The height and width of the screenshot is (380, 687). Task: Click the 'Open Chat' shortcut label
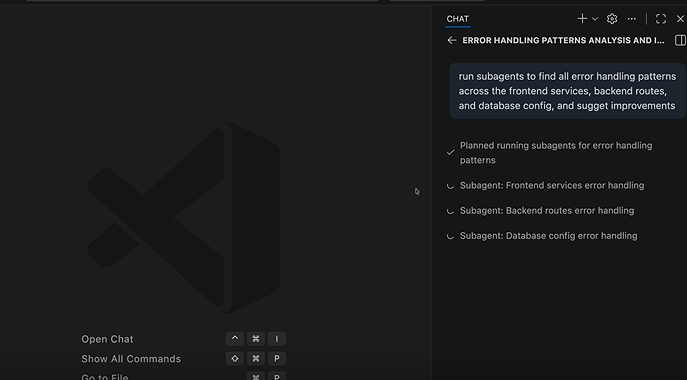(x=107, y=339)
